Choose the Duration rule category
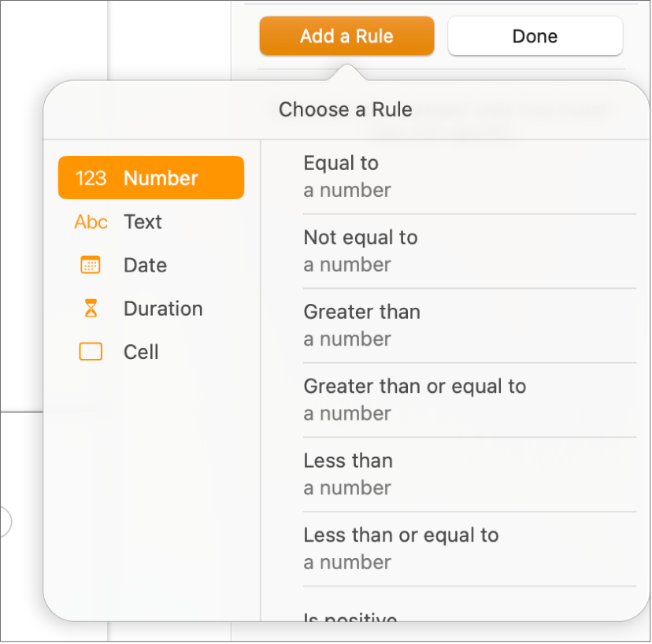 tap(163, 309)
